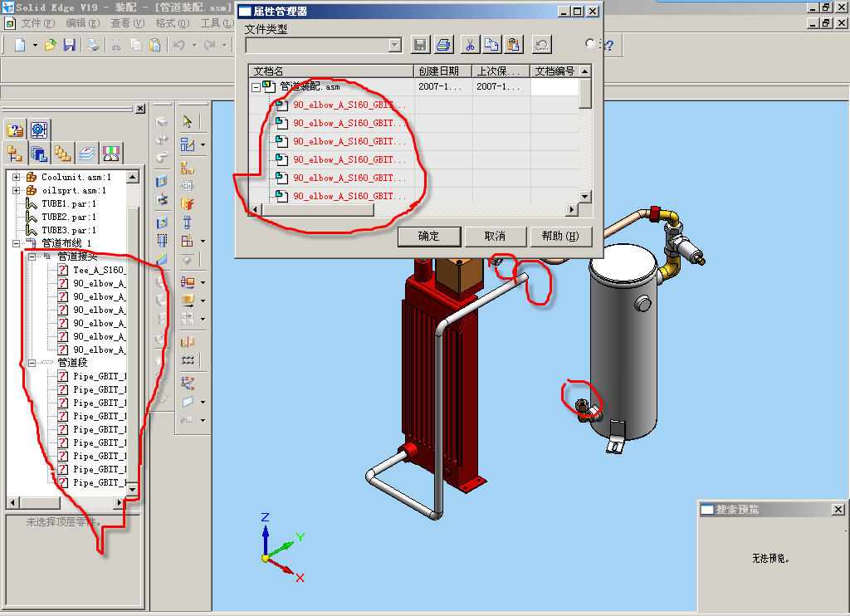Open the 文件 menu
This screenshot has width=850, height=616.
(x=38, y=23)
